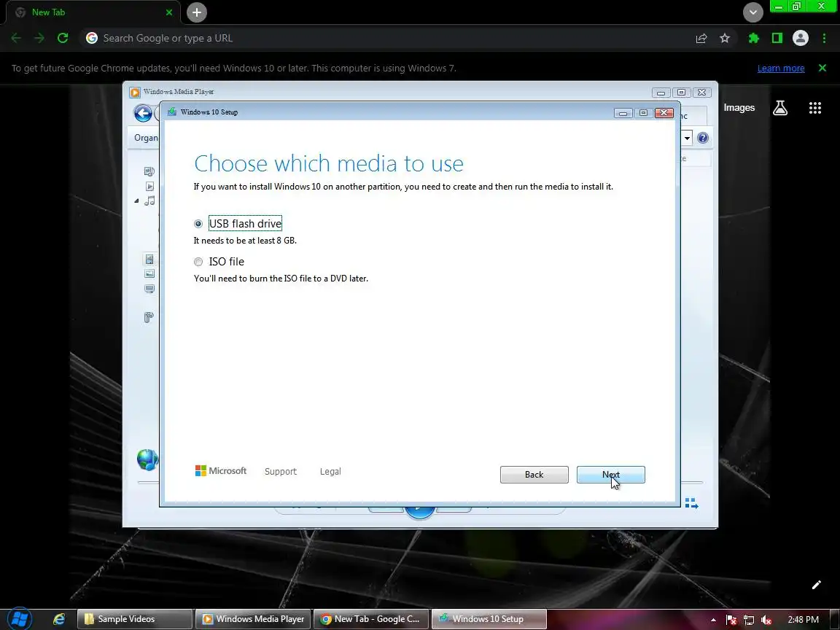840x630 pixels.
Task: Dismiss the Chrome update infobar
Action: click(x=822, y=68)
